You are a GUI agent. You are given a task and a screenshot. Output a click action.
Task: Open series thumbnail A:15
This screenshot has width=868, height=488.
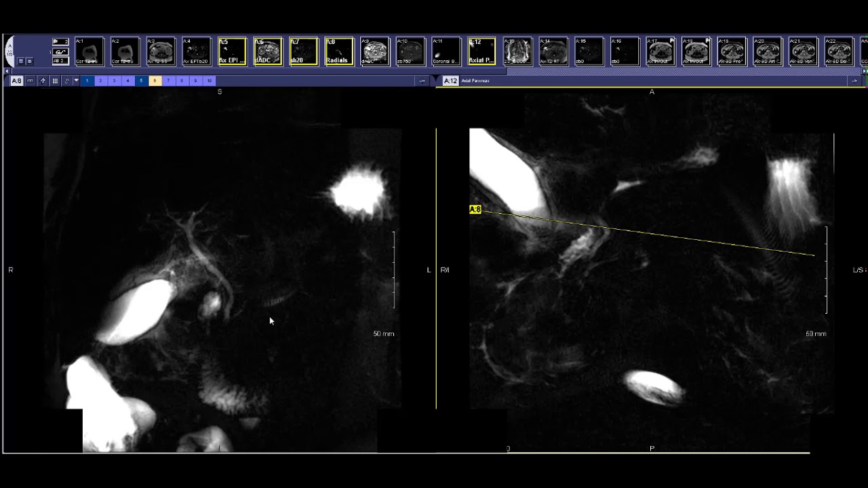pyautogui.click(x=589, y=52)
